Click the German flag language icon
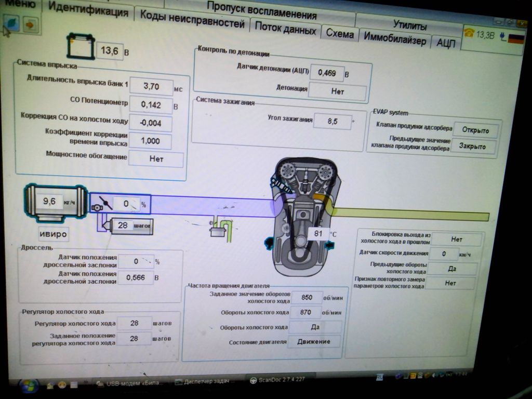The height and width of the screenshot is (399, 532). point(515,37)
